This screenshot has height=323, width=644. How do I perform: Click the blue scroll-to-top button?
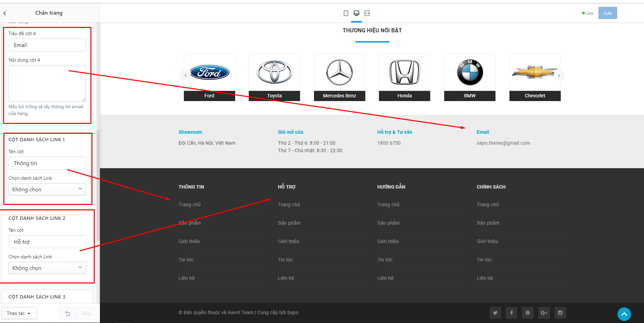tap(624, 314)
